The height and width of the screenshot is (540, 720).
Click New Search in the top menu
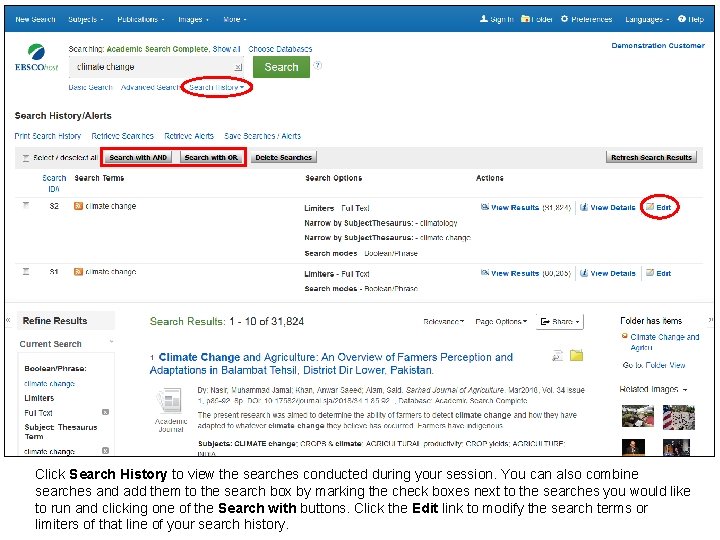click(x=35, y=19)
